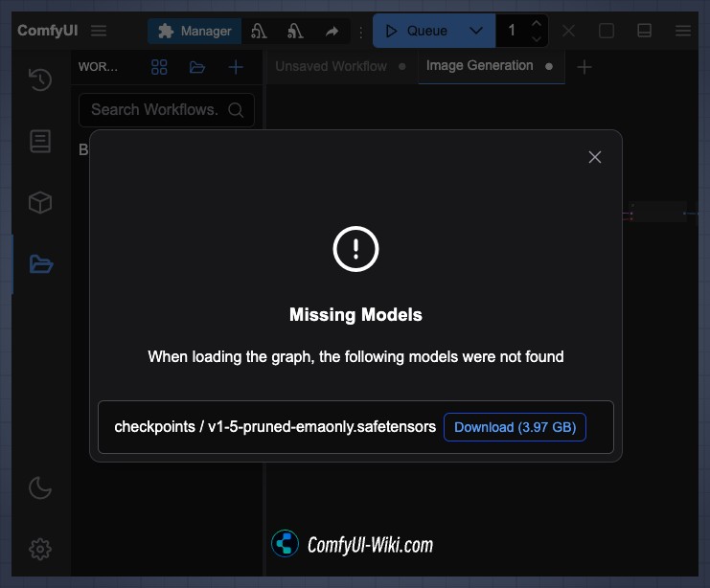Open Settings gear icon

point(40,549)
